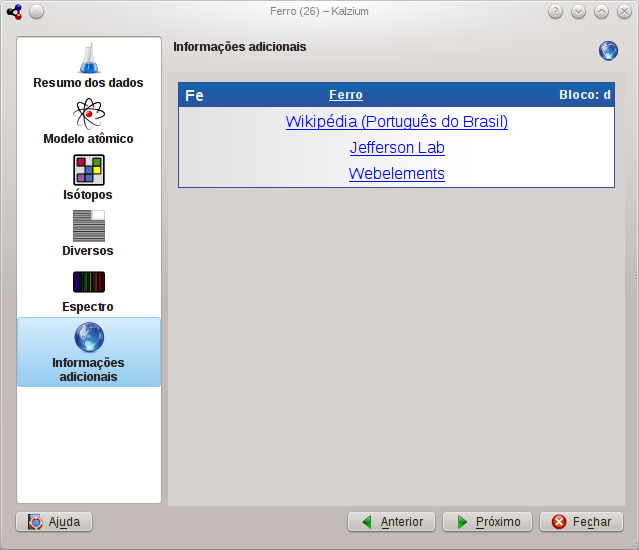This screenshot has height=550, width=639.
Task: Click the Kalzium application icon in title bar
Action: pos(14,12)
